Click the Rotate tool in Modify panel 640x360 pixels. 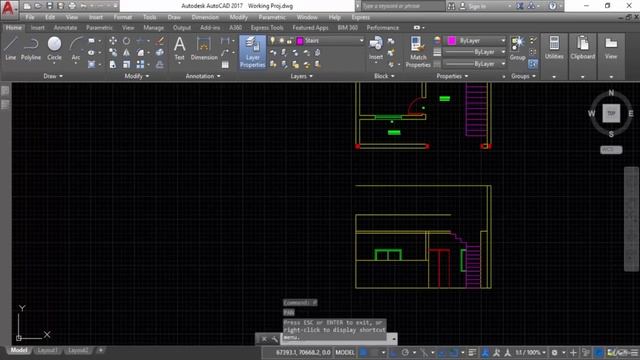[x=127, y=41]
